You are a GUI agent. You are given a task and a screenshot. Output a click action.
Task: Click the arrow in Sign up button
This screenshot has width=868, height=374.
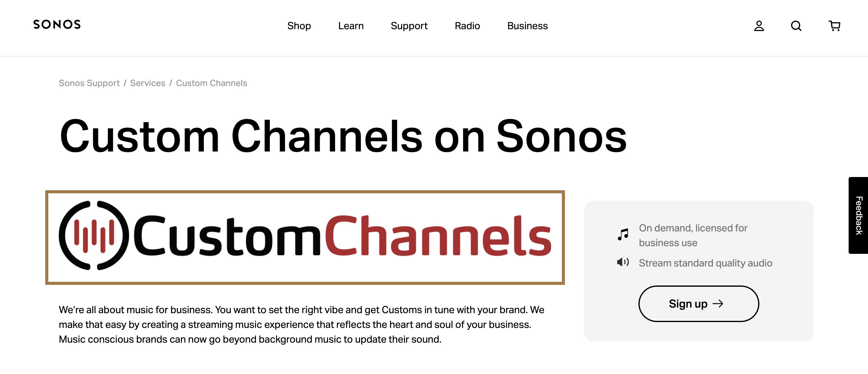[718, 304]
